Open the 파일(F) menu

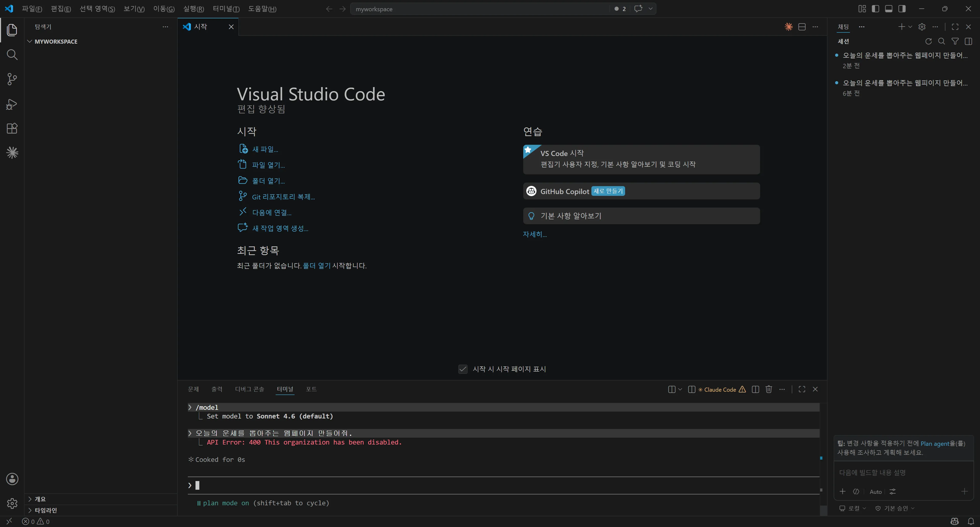[32, 9]
